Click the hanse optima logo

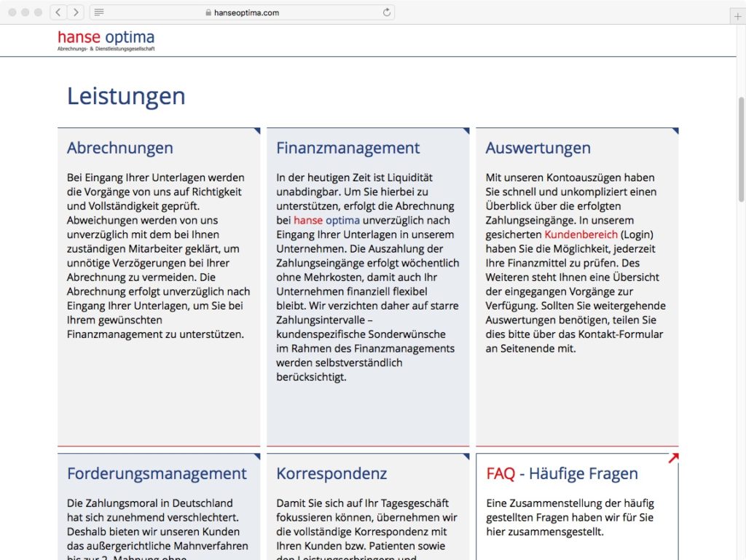(x=106, y=40)
